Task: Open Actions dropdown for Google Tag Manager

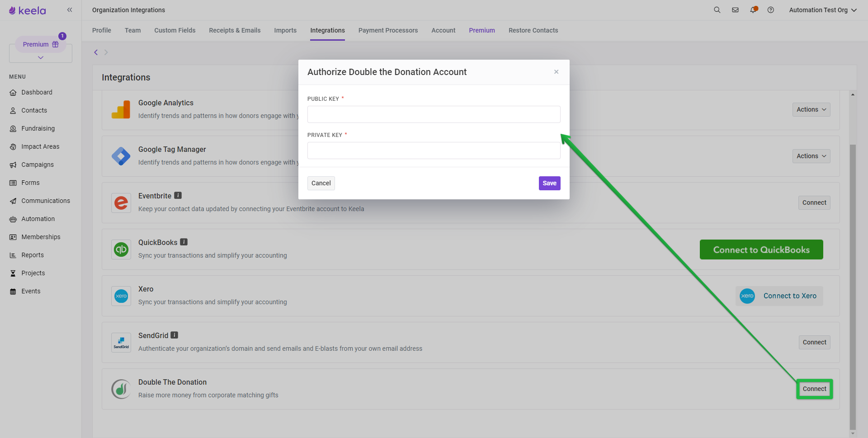Action: tap(811, 156)
